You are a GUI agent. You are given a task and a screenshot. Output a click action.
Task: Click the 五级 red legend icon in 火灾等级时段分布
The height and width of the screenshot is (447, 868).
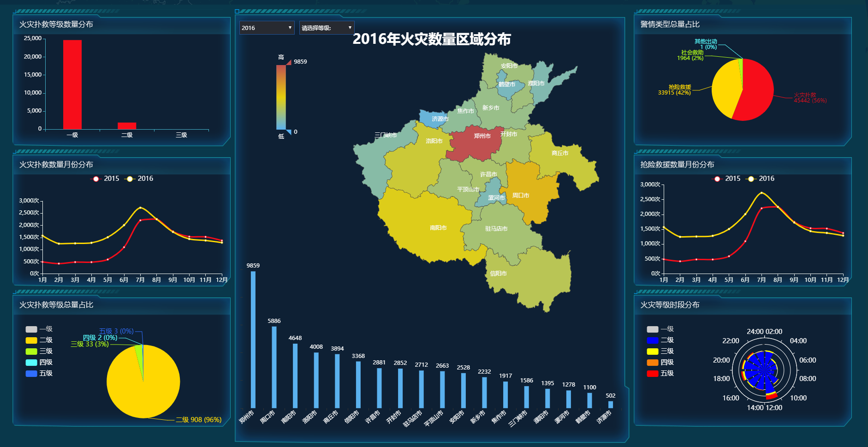(x=653, y=374)
